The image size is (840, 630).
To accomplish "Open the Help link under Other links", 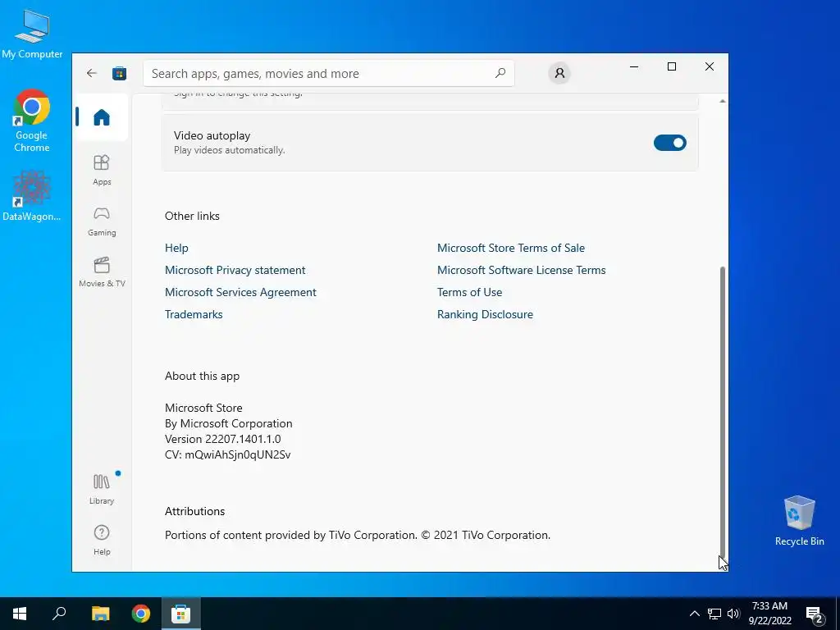I will pos(176,248).
